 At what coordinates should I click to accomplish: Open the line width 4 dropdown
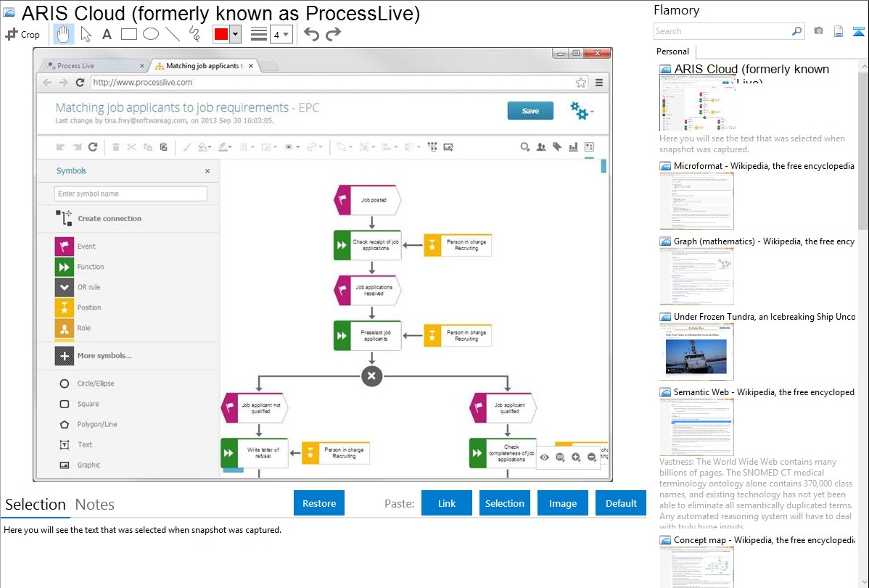tap(281, 34)
